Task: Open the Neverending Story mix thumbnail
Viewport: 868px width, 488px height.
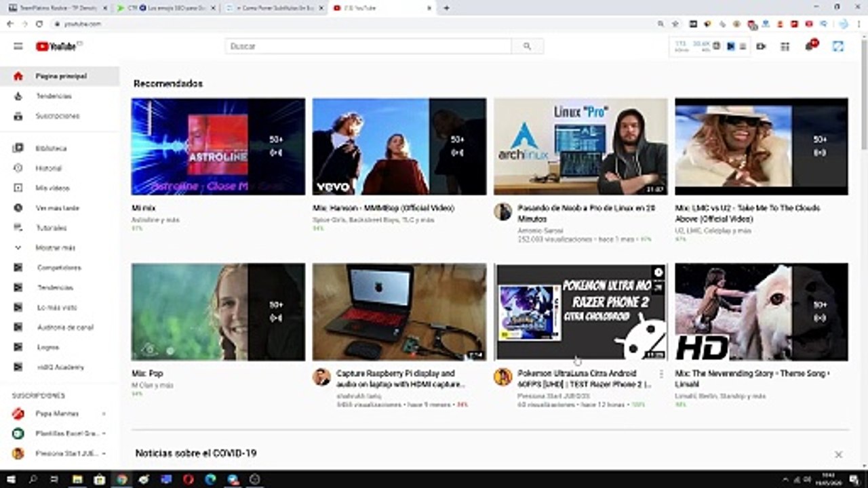Action: coord(762,312)
